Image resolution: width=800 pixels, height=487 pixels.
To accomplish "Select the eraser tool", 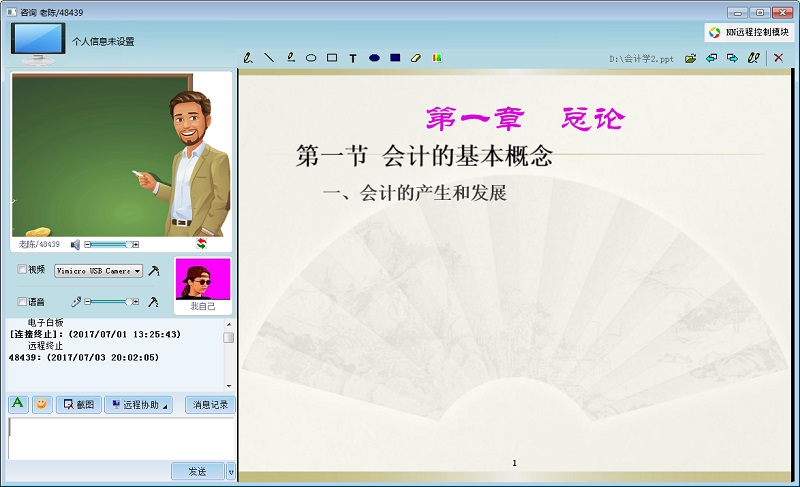I will coord(416,58).
